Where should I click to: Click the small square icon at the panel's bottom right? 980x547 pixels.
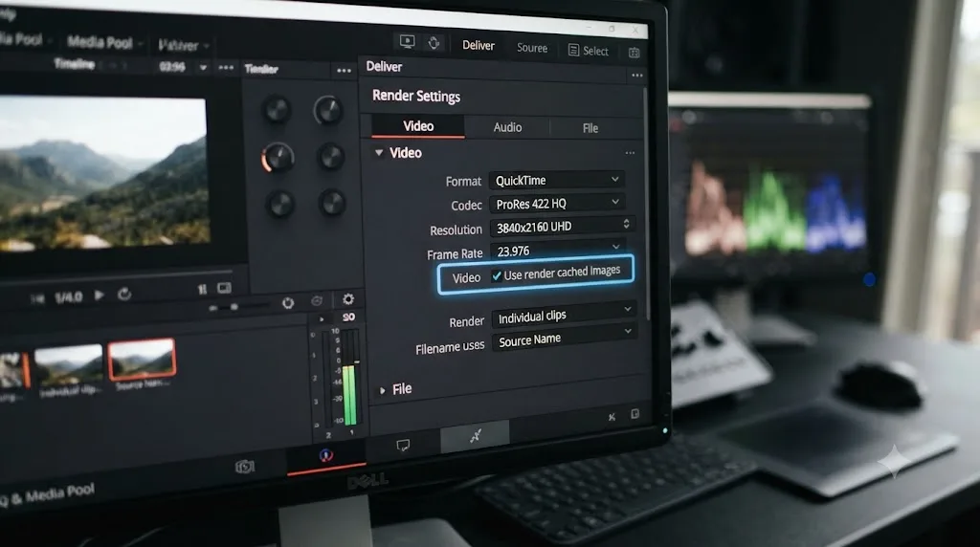(x=635, y=413)
